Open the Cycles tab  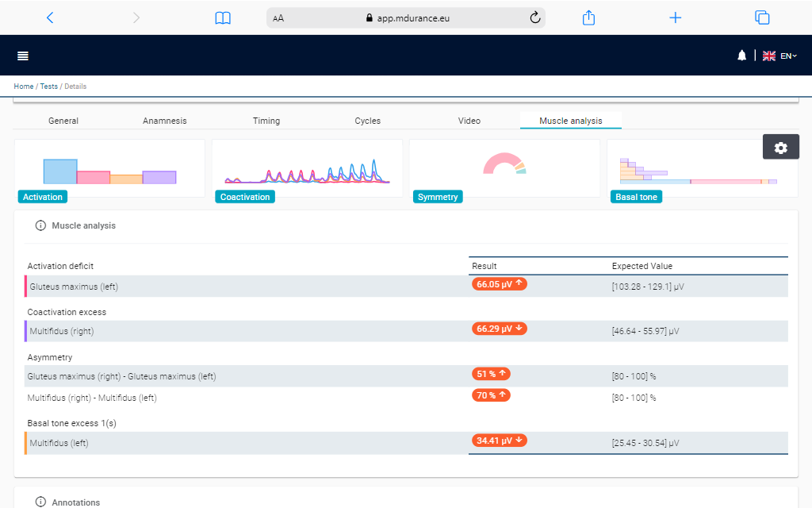point(367,121)
